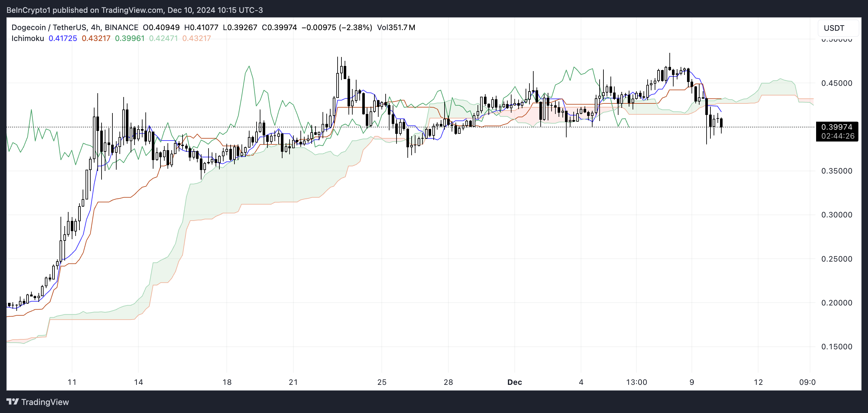Select the Ichimoku indicator label
The height and width of the screenshot is (413, 868).
click(28, 38)
